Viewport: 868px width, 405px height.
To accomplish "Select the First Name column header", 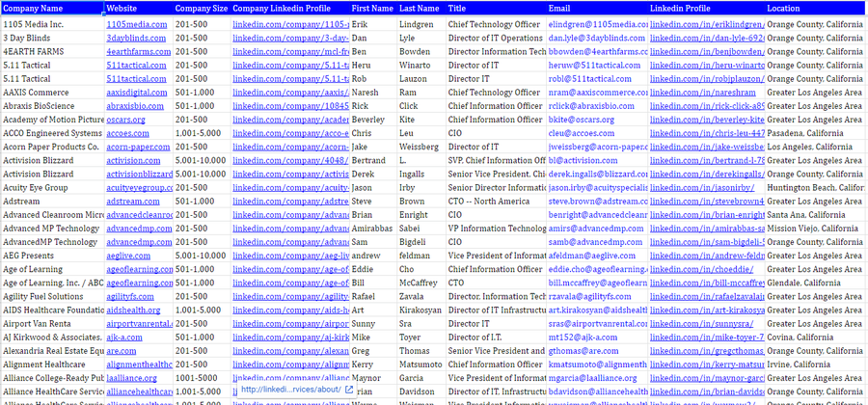I will point(373,9).
